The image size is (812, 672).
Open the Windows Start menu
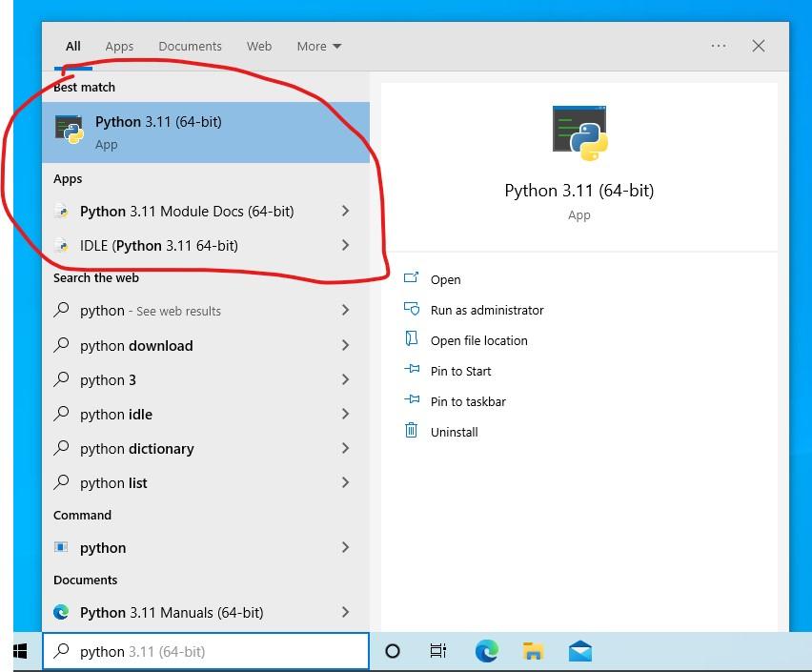pyautogui.click(x=20, y=651)
